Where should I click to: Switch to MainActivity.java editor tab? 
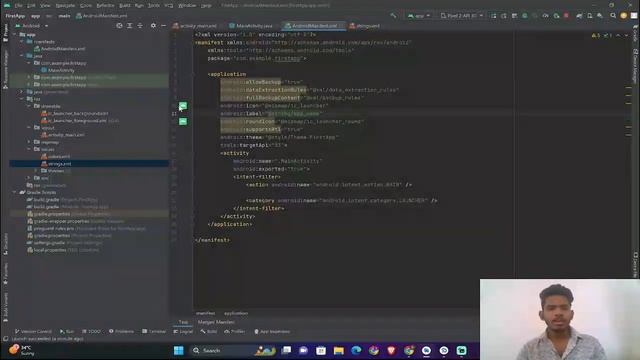(251, 26)
